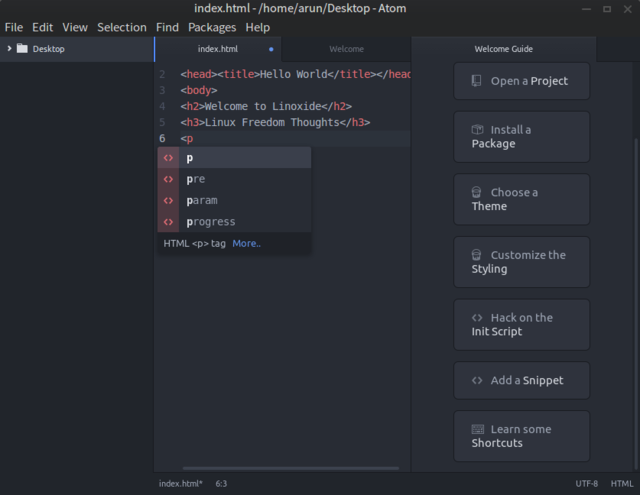Click line number 6 in the gutter
This screenshot has width=640, height=495.
[x=162, y=138]
